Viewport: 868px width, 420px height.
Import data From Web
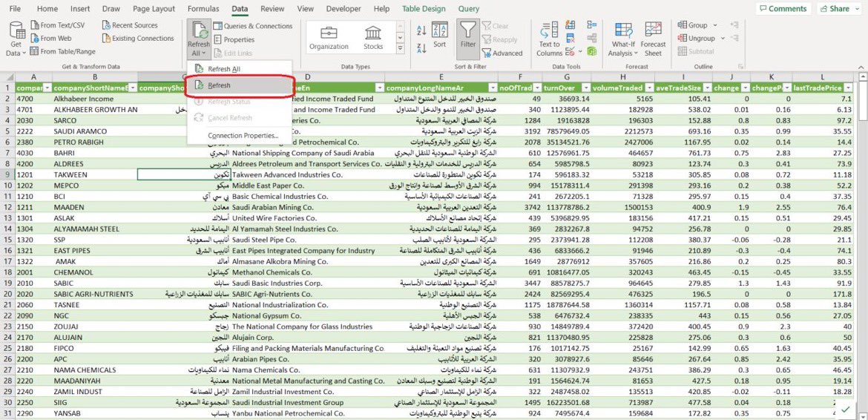[51, 39]
